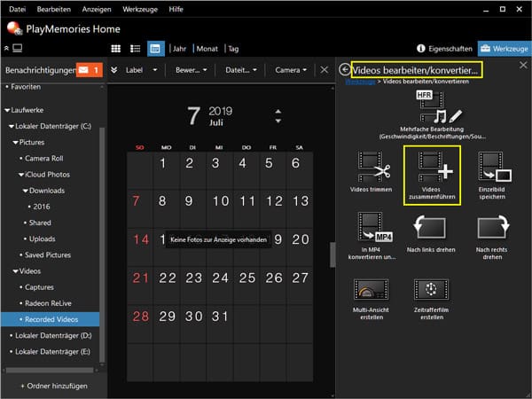Click the Videos trimmen scissors icon
This screenshot has height=399, width=532.
click(x=371, y=167)
